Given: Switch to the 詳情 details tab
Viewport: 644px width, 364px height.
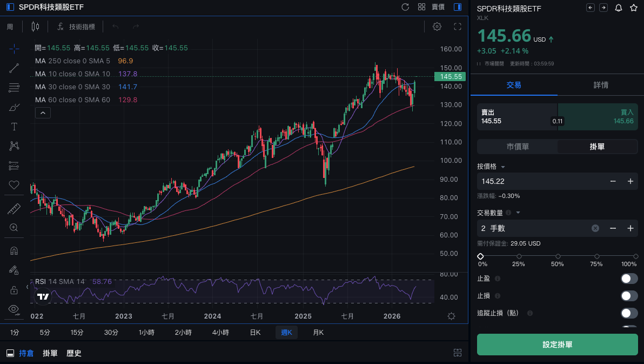Looking at the screenshot, I should pyautogui.click(x=601, y=85).
